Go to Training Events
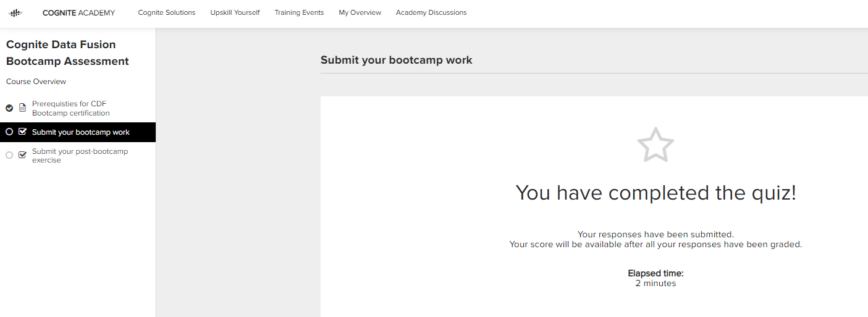This screenshot has height=317, width=868. point(299,12)
